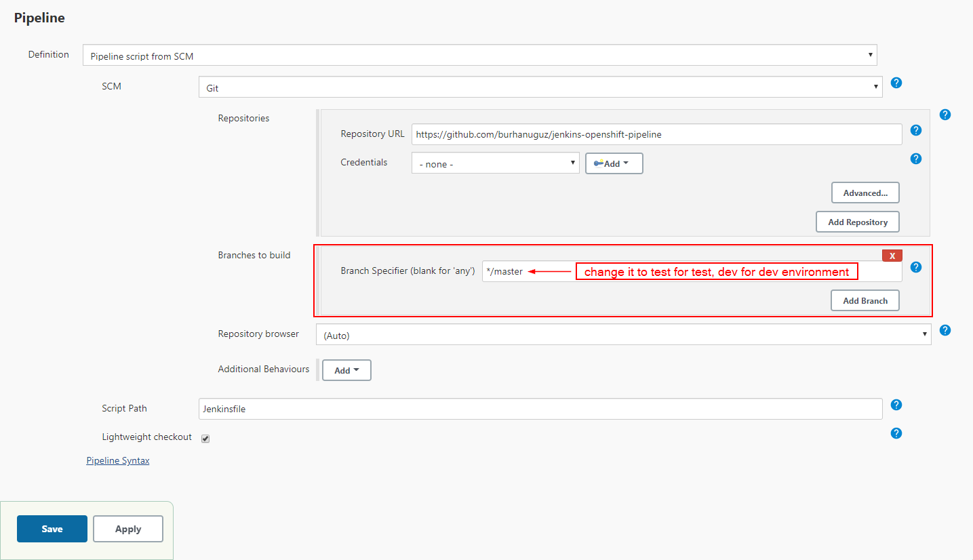Screen dimensions: 973x560
Task: Open help for Branch Specifier
Action: pyautogui.click(x=916, y=267)
